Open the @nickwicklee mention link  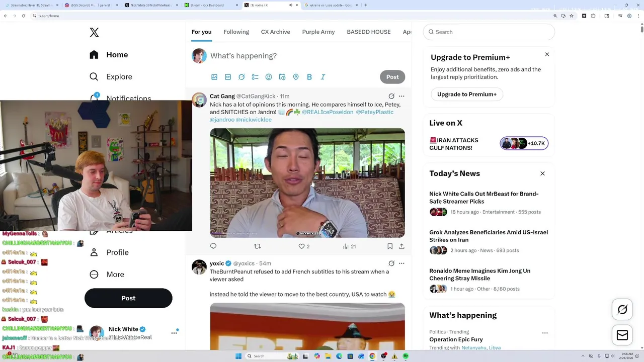[254, 120]
